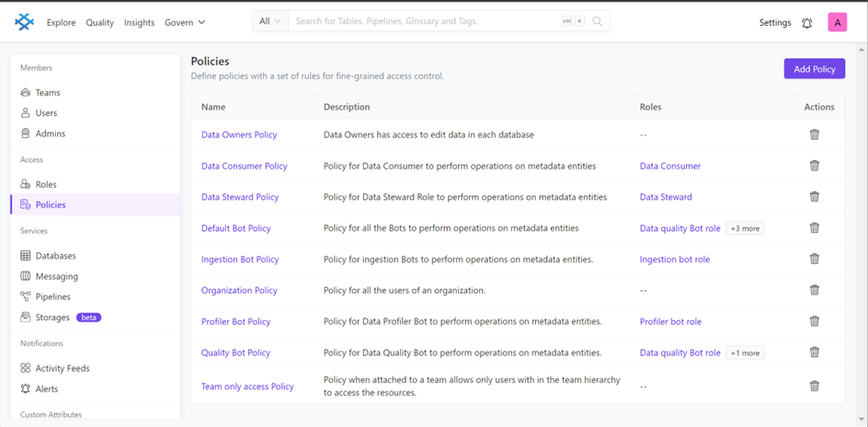Delete the Data Owners Policy
The height and width of the screenshot is (427, 868).
point(814,134)
